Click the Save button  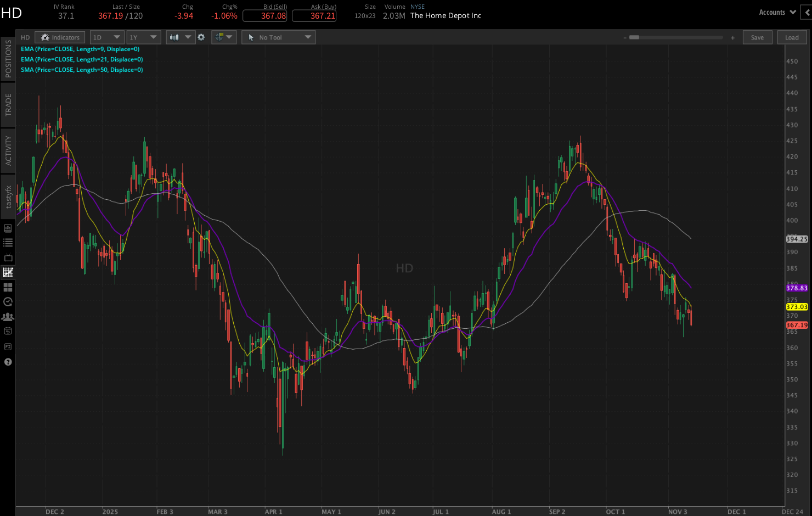click(757, 37)
